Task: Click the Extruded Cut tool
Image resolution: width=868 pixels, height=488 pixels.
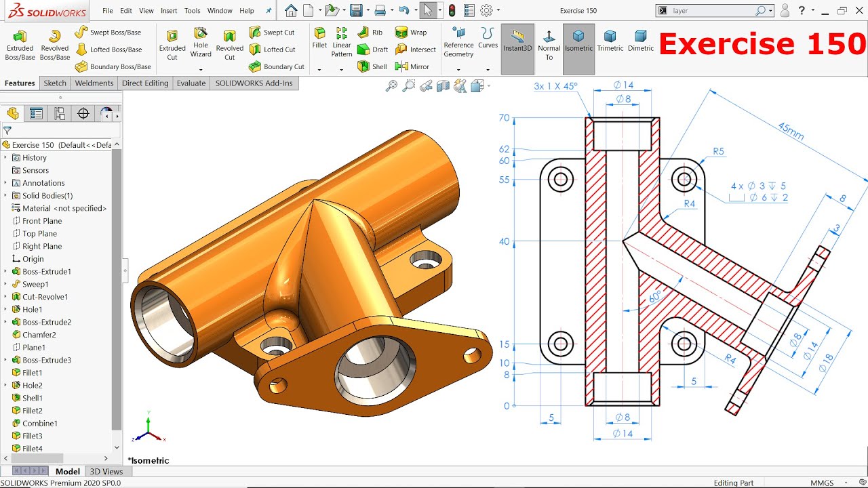Action: (172, 45)
